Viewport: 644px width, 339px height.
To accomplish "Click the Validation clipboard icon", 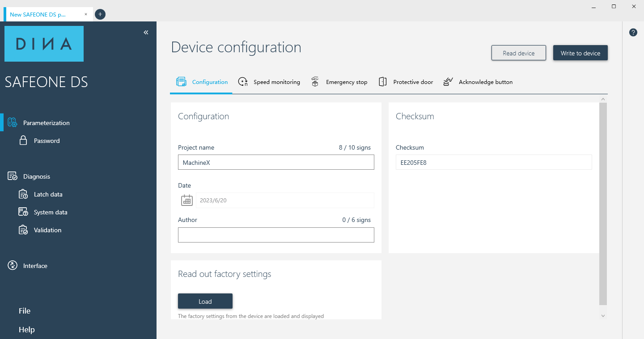I will 23,230.
